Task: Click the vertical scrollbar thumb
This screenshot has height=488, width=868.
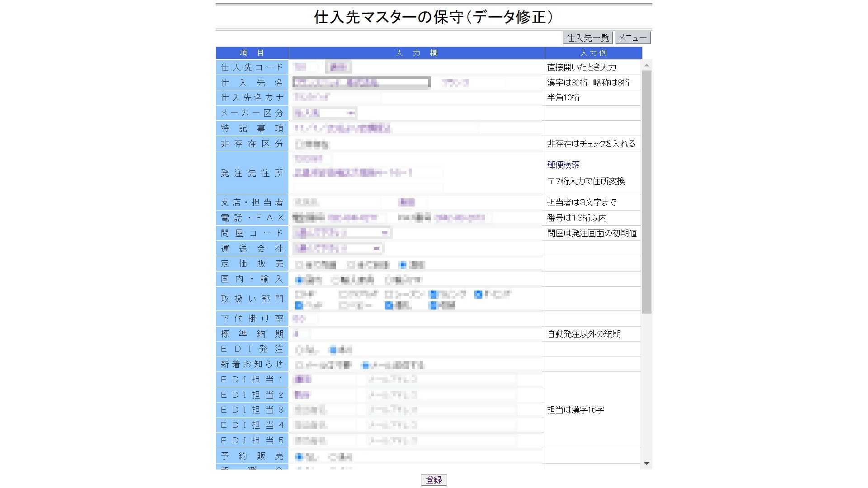Action: pos(646,192)
